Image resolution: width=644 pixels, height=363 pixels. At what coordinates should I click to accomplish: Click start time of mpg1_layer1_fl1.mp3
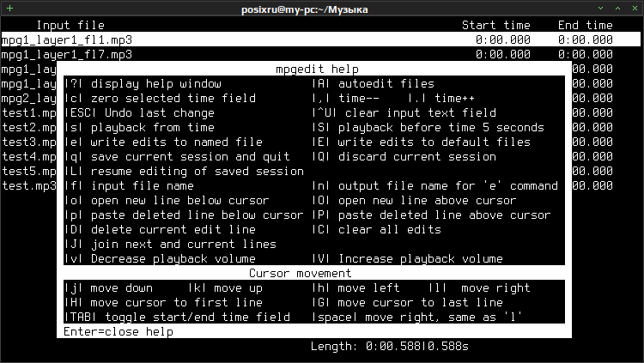pyautogui.click(x=503, y=39)
